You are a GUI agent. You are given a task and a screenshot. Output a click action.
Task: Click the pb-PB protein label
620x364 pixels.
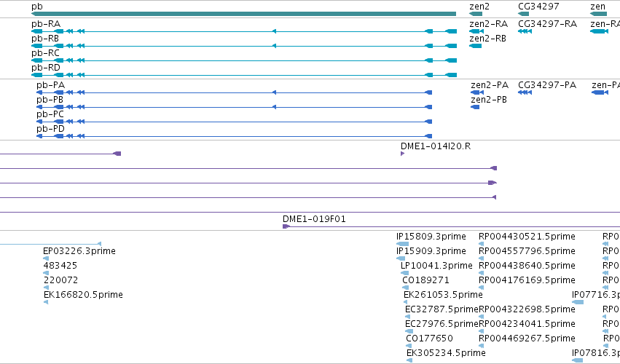click(x=50, y=100)
